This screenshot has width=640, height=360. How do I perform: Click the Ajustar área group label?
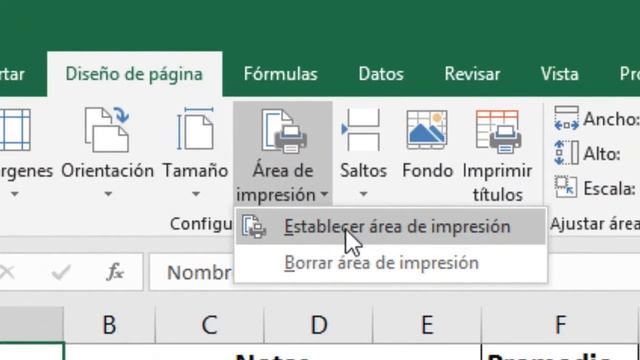click(x=595, y=224)
